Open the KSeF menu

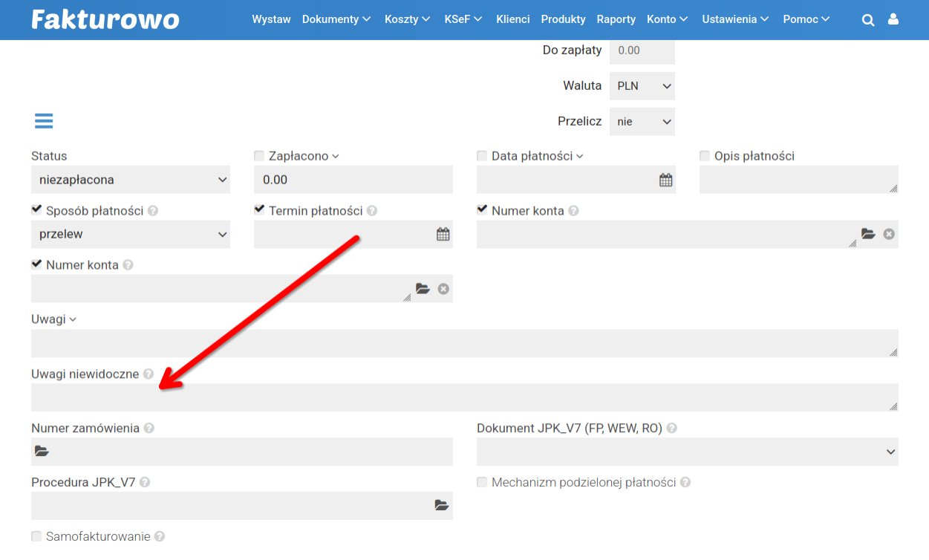click(x=463, y=19)
